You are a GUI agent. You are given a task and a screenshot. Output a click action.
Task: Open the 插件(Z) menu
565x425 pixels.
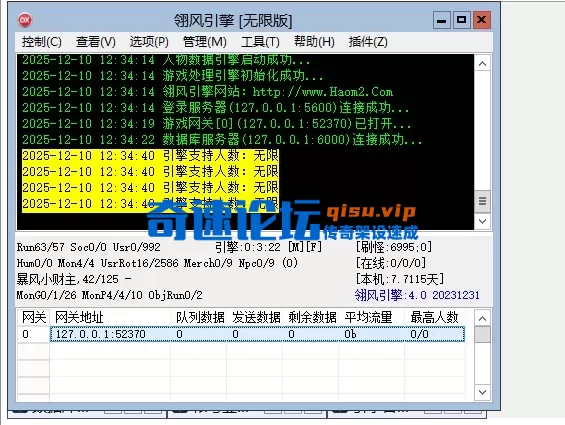pos(368,42)
